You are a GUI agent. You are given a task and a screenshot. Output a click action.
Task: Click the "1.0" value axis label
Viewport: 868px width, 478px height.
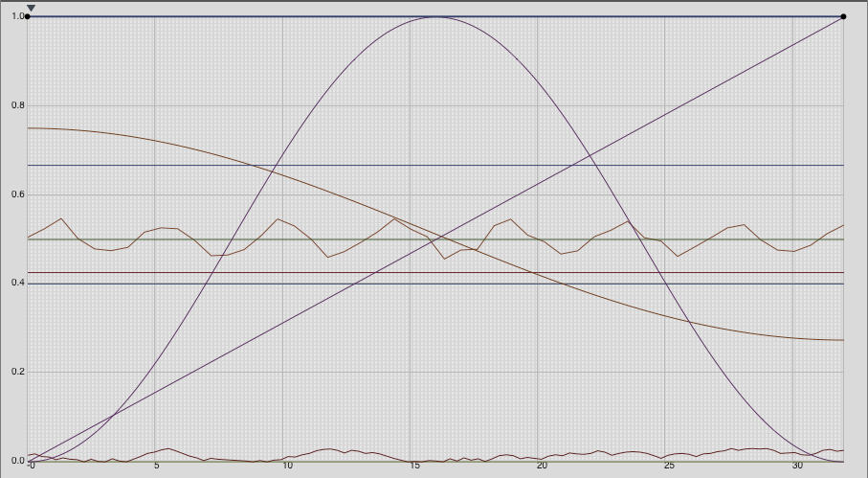18,16
